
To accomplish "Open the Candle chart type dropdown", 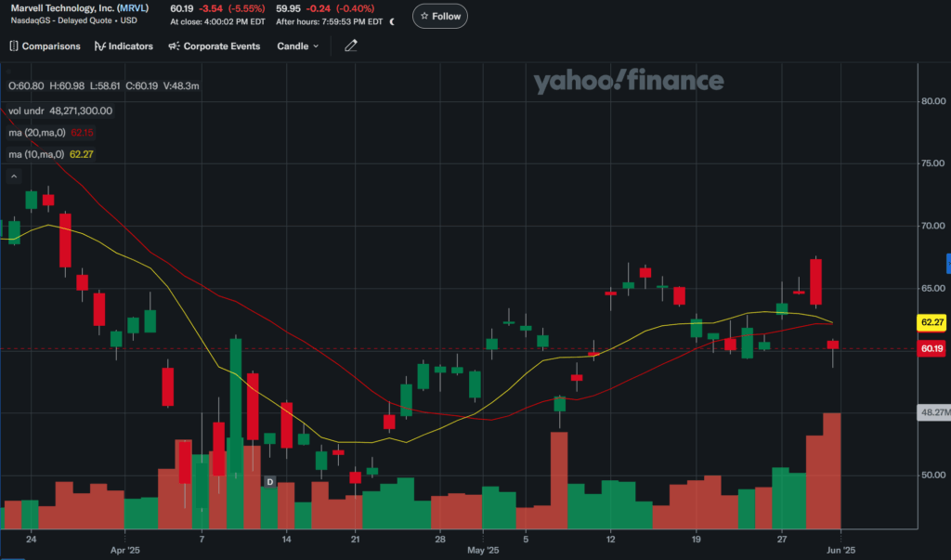I will point(298,46).
